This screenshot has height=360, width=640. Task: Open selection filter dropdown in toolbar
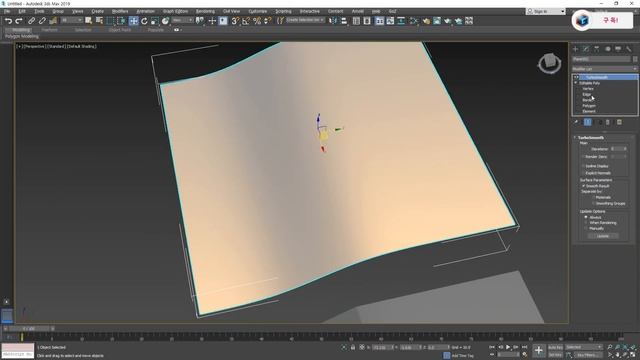(72, 20)
